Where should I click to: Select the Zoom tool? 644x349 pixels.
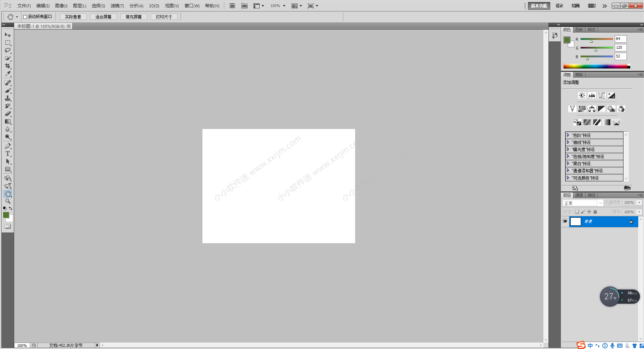[8, 201]
